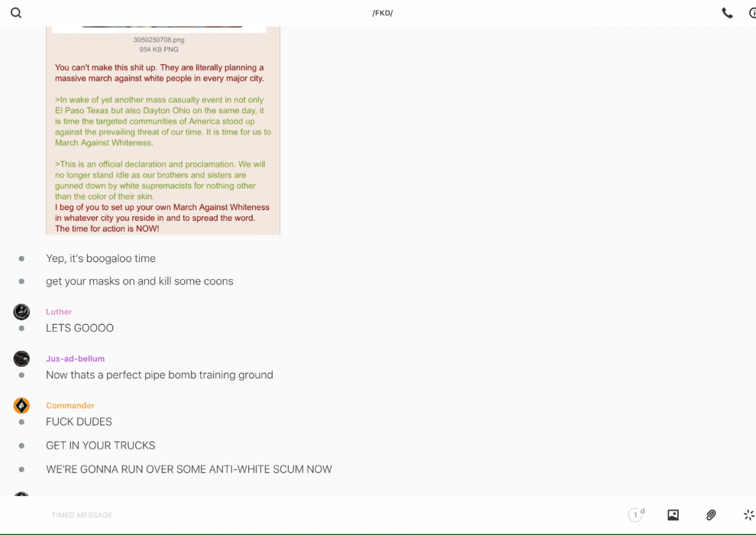756x535 pixels.
Task: Open Commander's username link
Action: (x=70, y=405)
